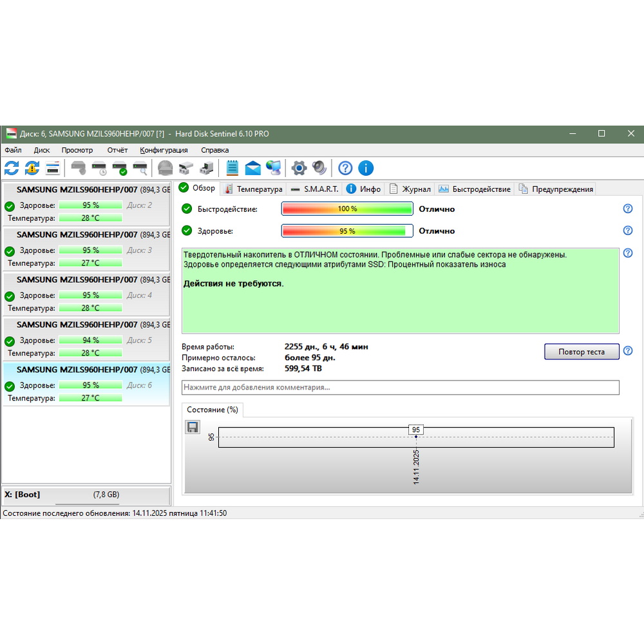Click the envelope email report icon

click(253, 169)
